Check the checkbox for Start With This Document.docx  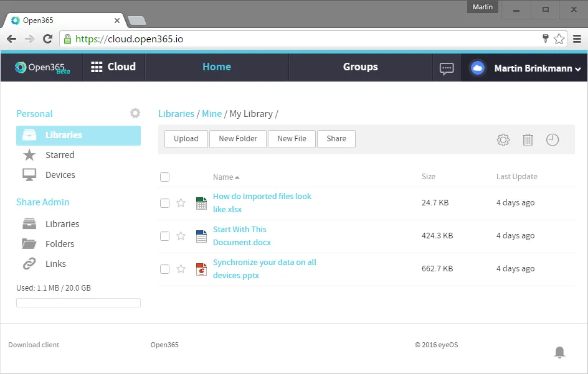164,236
